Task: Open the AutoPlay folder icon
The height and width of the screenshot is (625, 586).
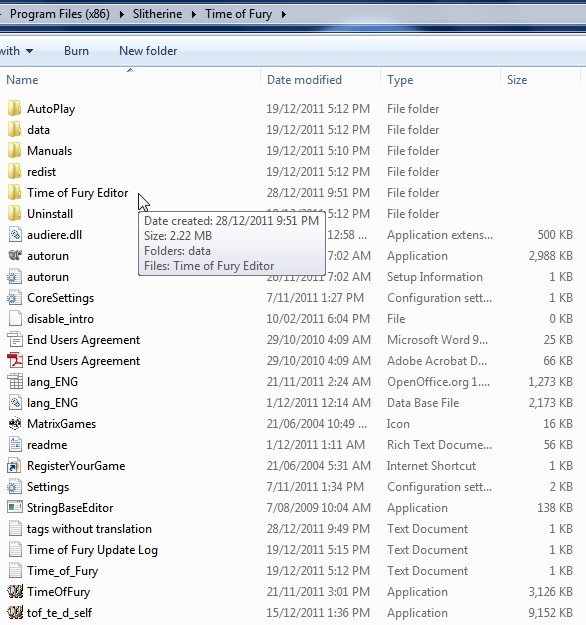Action: [x=15, y=109]
